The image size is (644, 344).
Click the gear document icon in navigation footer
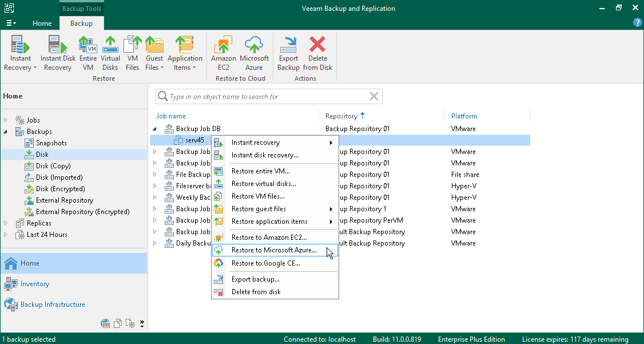tap(130, 323)
